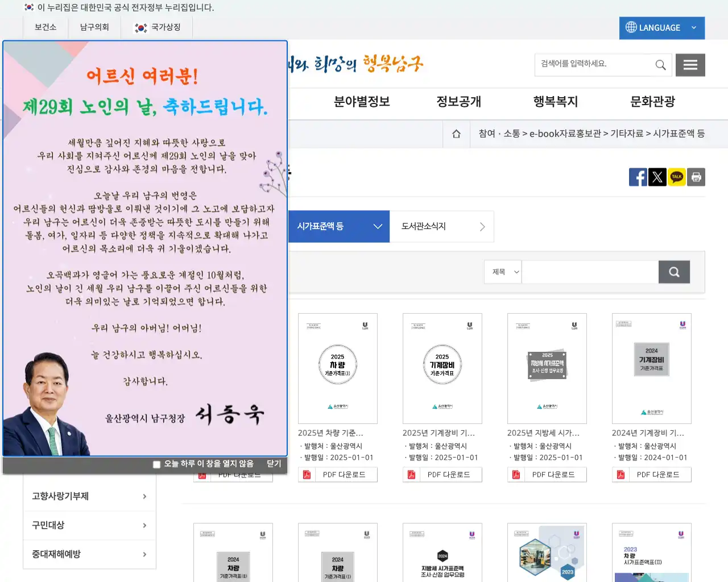The width and height of the screenshot is (728, 582).
Task: Click the print page icon
Action: [696, 177]
